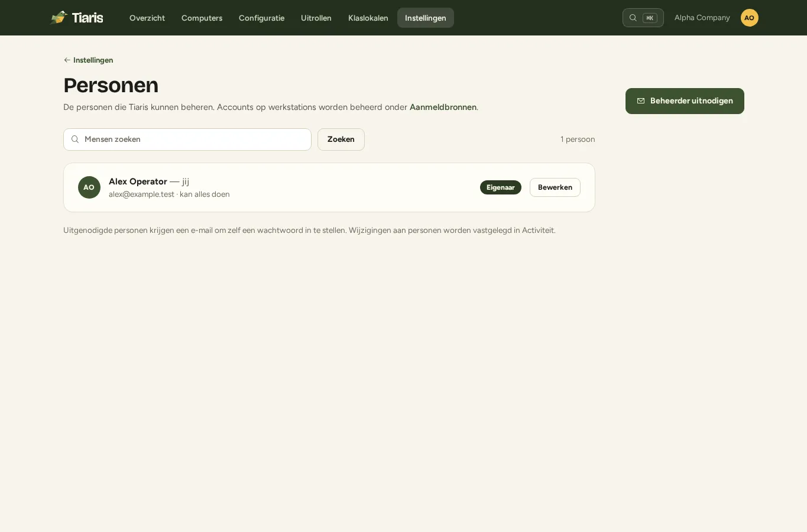Image resolution: width=807 pixels, height=532 pixels.
Task: Edit Alex Operator with Bewerken
Action: pyautogui.click(x=555, y=187)
